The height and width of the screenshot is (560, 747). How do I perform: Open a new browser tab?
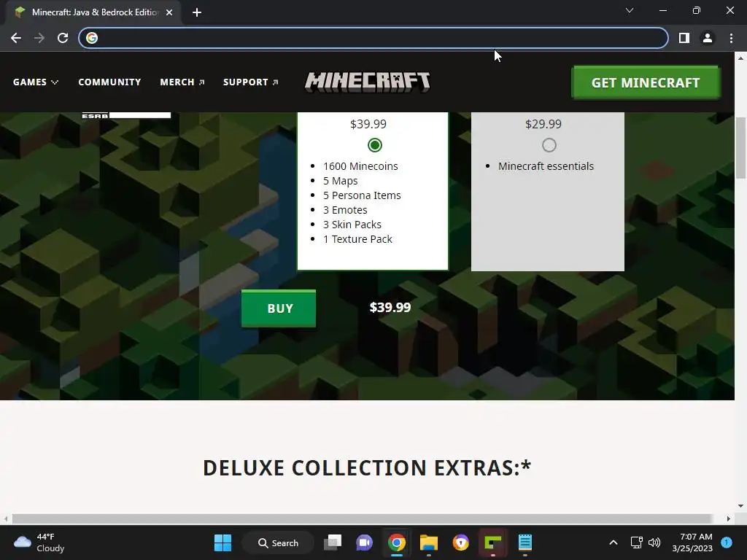click(197, 12)
